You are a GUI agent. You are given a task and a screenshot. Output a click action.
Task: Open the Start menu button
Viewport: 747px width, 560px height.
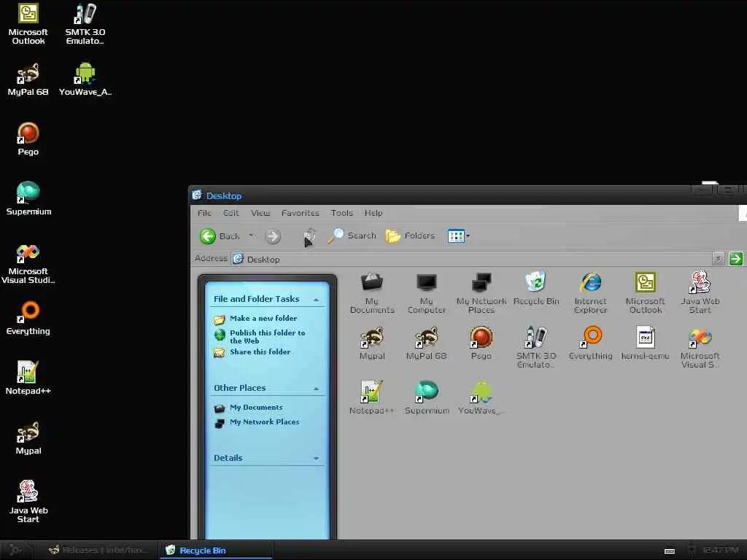[15, 551]
